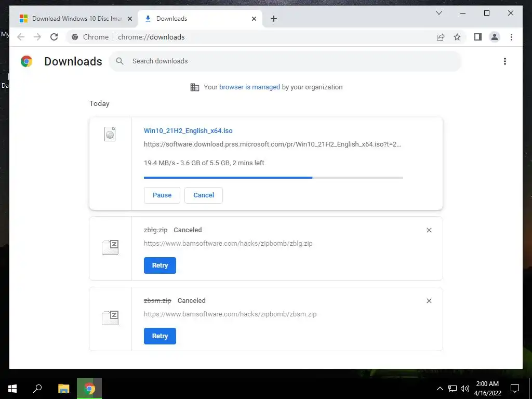Viewport: 532px width, 399px height.
Task: Open the Windows notification center
Action: 515,389
